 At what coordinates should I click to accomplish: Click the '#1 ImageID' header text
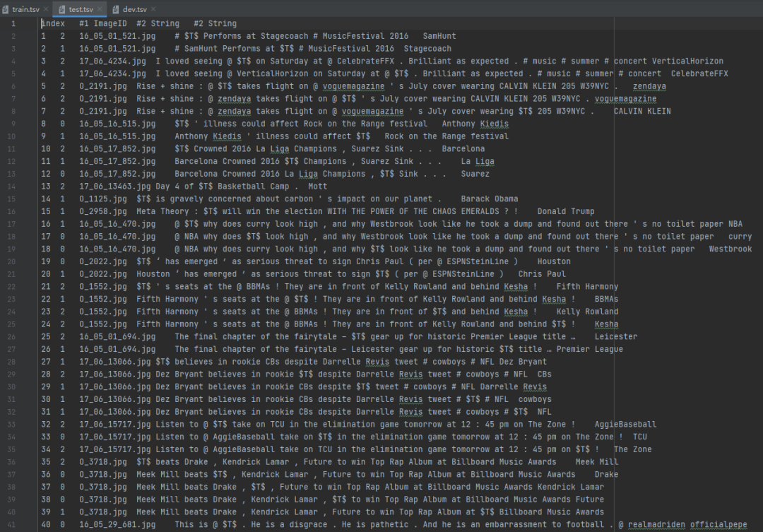click(103, 23)
